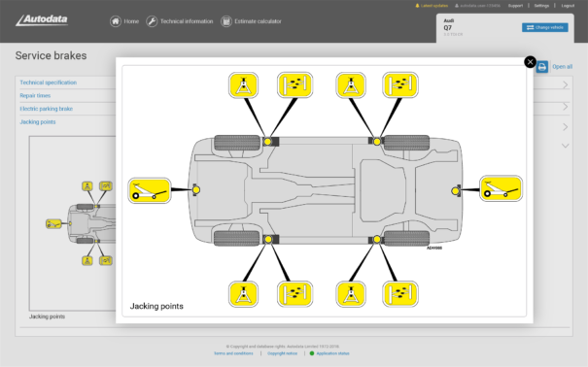
Task: Open the Repair times section
Action: [35, 95]
